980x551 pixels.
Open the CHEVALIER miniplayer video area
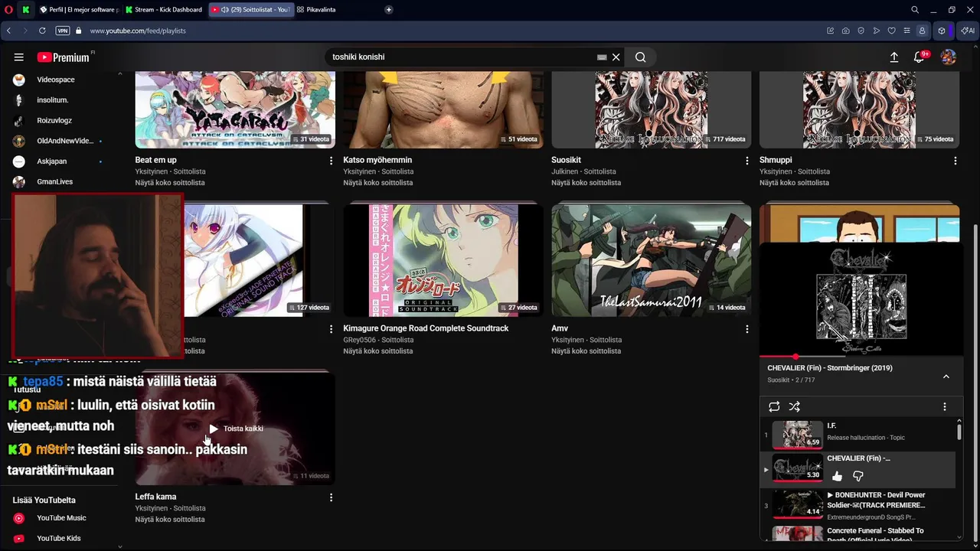(x=861, y=300)
